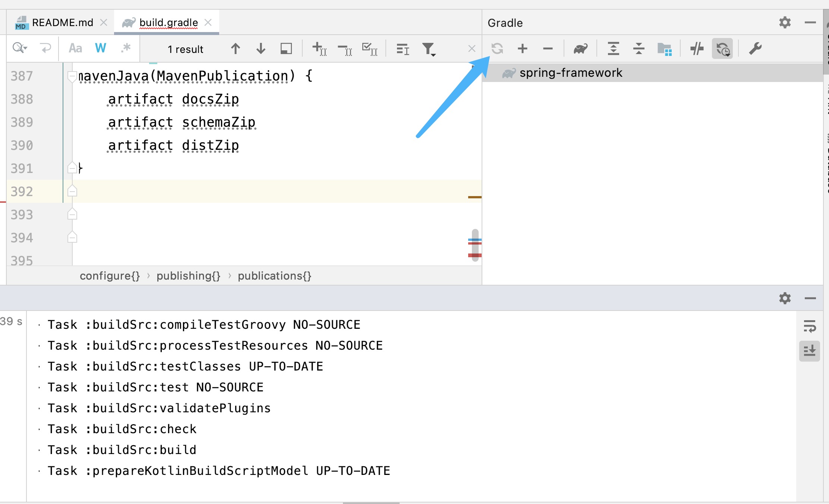This screenshot has width=829, height=504.
Task: Show dependencies folder icon in Gradle
Action: pos(664,49)
